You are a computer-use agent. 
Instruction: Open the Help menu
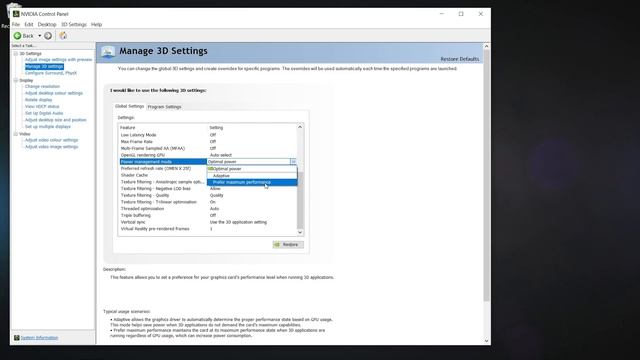click(x=96, y=24)
